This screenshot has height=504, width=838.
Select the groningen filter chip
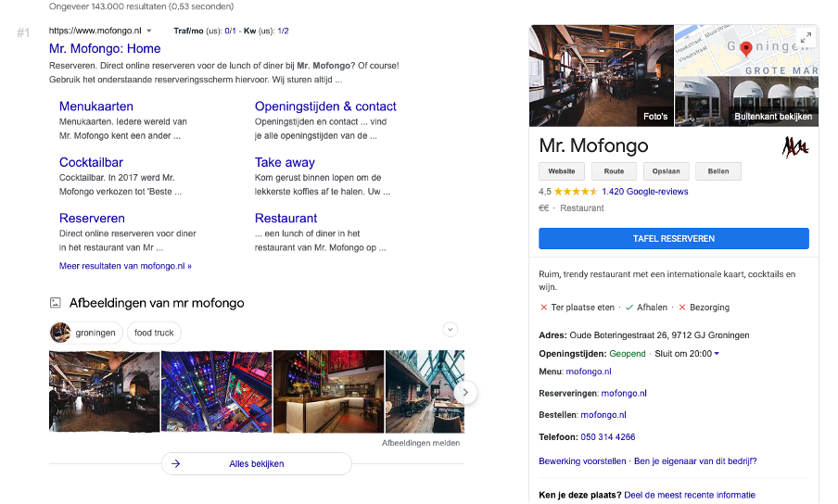86,333
